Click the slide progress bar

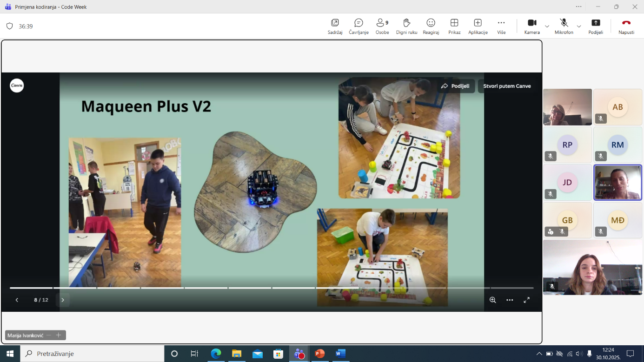272,288
